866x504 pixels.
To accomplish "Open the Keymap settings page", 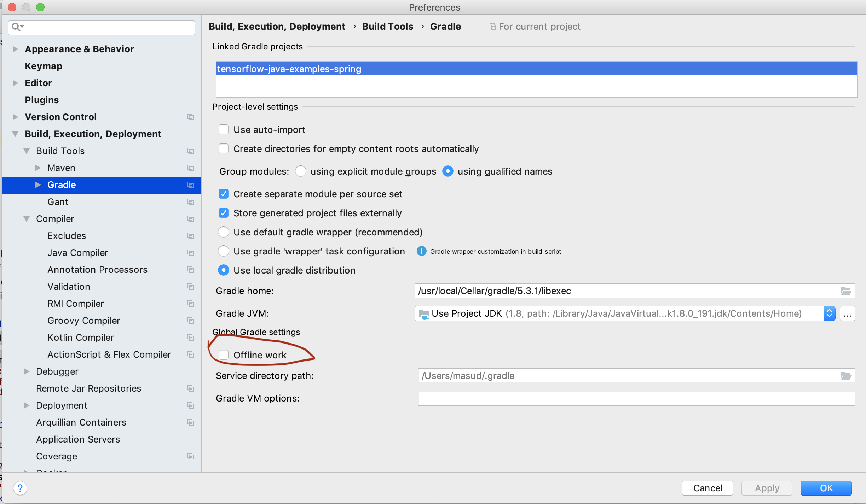I will (x=44, y=66).
